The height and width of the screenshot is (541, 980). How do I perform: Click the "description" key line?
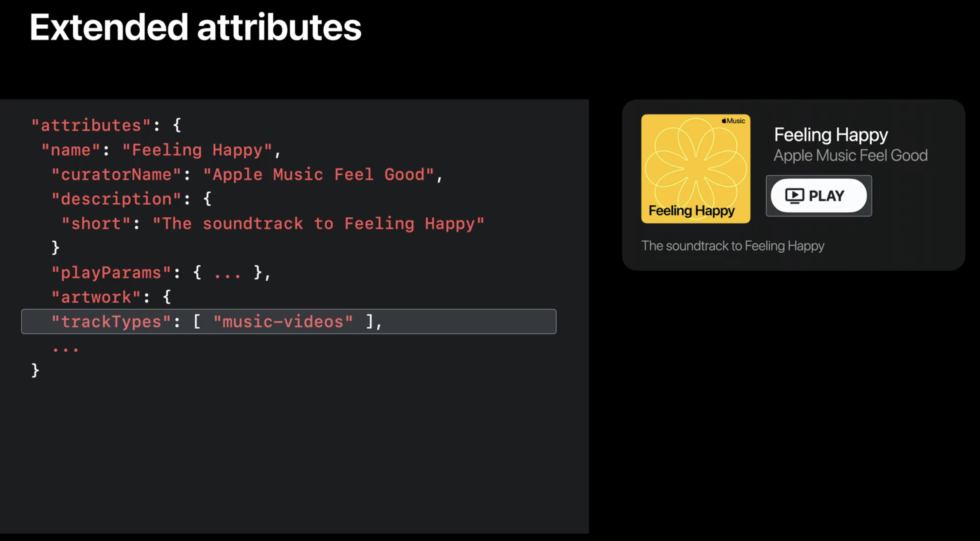click(x=116, y=199)
